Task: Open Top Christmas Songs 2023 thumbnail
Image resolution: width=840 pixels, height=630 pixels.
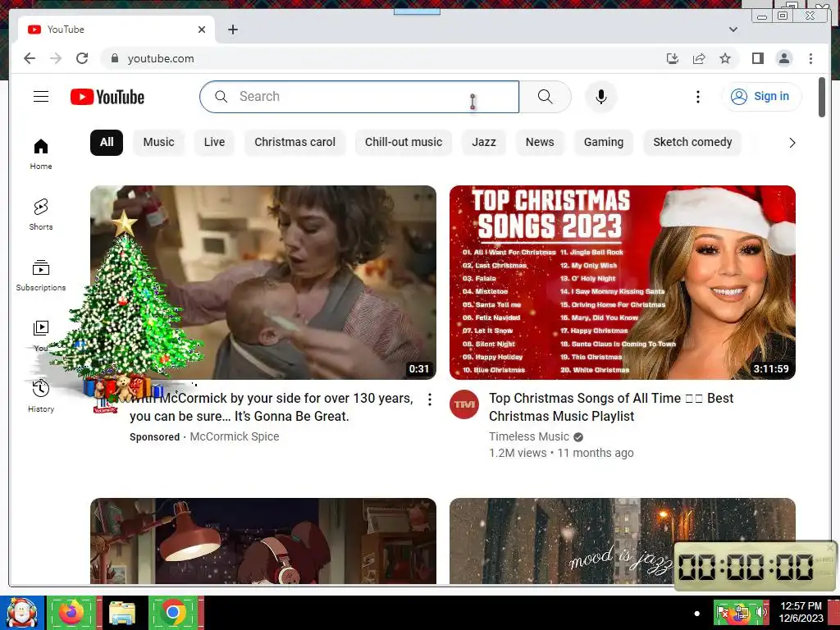Action: pos(623,282)
